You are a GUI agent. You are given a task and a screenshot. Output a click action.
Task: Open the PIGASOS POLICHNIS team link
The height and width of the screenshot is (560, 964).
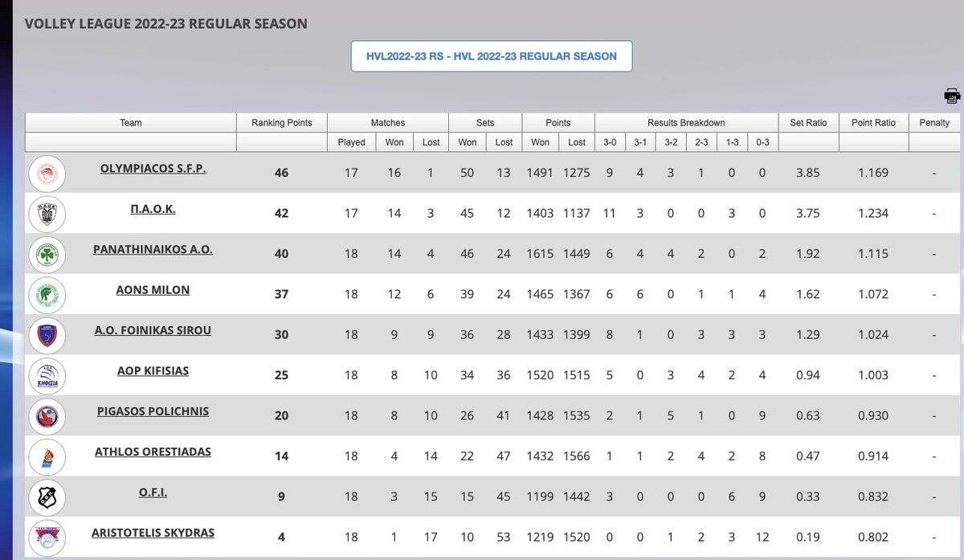click(x=153, y=411)
